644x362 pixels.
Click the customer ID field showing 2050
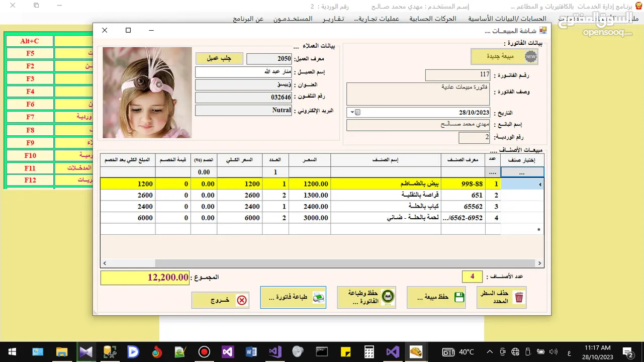(x=269, y=59)
